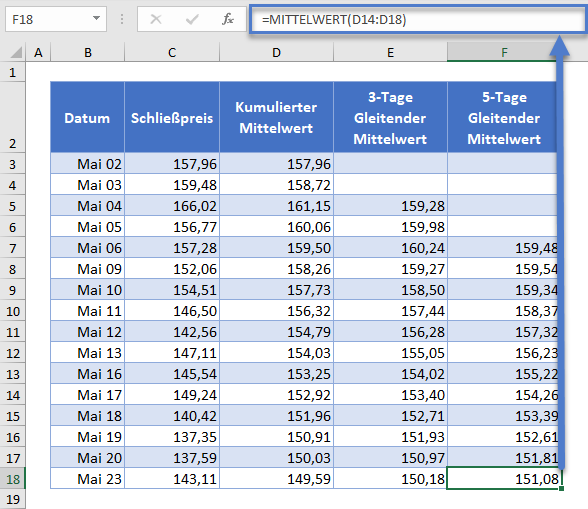Select 3-day average cell 155,05
The width and height of the screenshot is (588, 509).
[x=390, y=353]
